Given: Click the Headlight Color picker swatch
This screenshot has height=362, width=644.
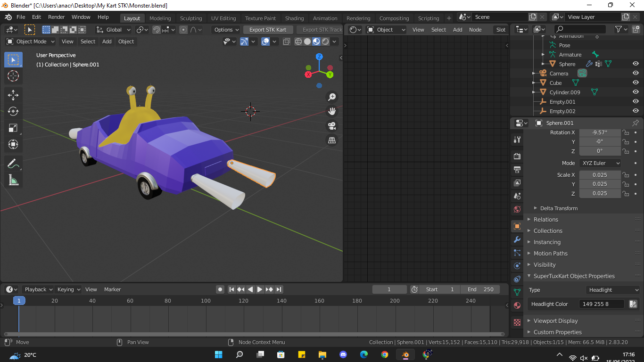Looking at the screenshot, I should click(633, 304).
